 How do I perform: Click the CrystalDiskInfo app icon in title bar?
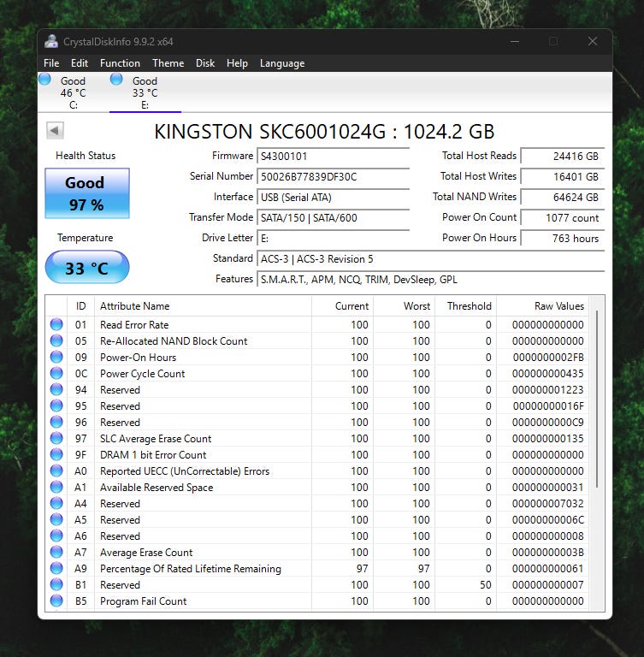pyautogui.click(x=51, y=41)
